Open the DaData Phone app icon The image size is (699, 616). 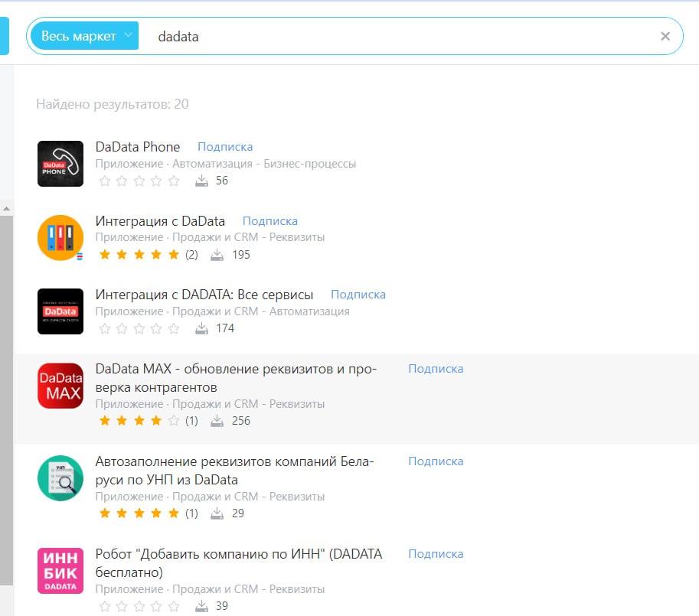60,164
